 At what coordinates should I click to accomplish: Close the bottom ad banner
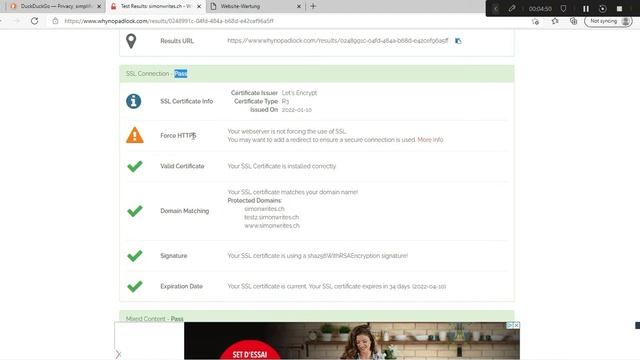(x=516, y=325)
